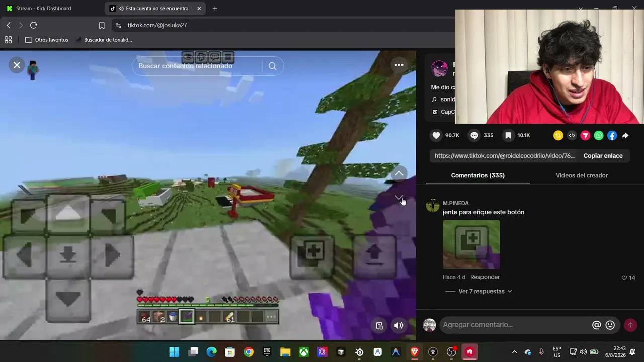This screenshot has height=362, width=644.
Task: Open M.PINEDA's profile name
Action: pyautogui.click(x=456, y=203)
